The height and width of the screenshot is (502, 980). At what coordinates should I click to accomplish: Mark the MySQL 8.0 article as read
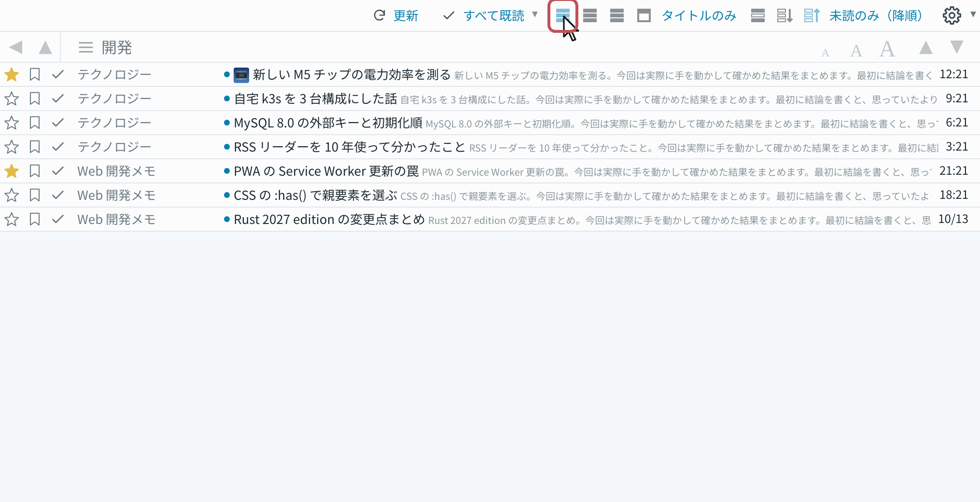[58, 123]
